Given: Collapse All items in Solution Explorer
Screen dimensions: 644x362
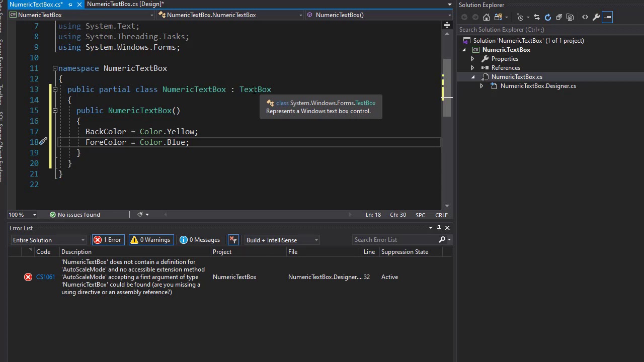Looking at the screenshot, I should (x=559, y=17).
